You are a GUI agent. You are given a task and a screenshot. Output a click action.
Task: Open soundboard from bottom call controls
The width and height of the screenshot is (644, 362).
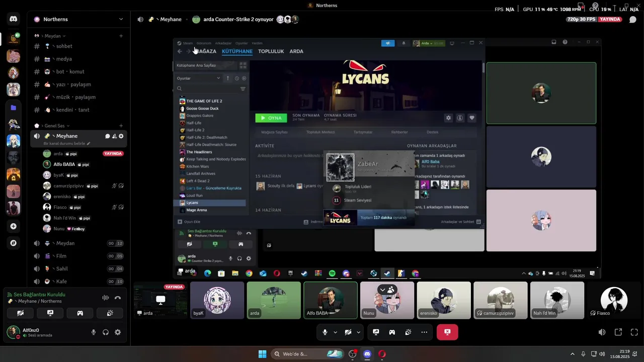pos(408,332)
